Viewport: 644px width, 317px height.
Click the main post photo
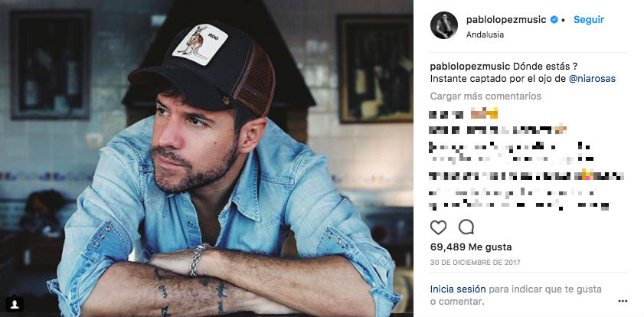tap(207, 158)
